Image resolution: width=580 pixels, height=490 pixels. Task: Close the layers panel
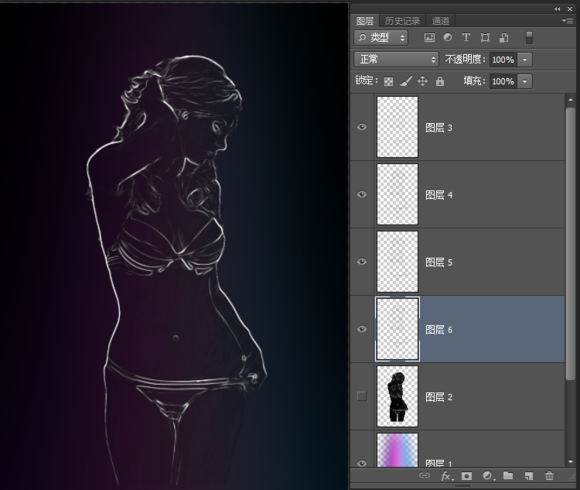point(570,9)
